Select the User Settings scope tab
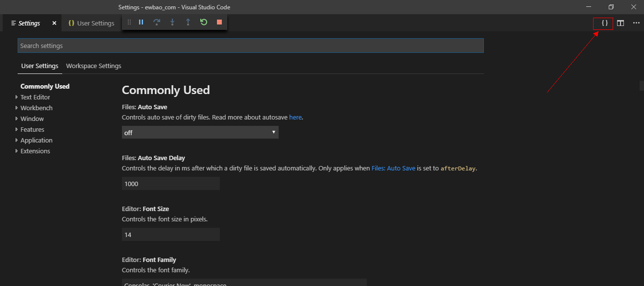Screen dimensions: 644x286 pos(40,66)
